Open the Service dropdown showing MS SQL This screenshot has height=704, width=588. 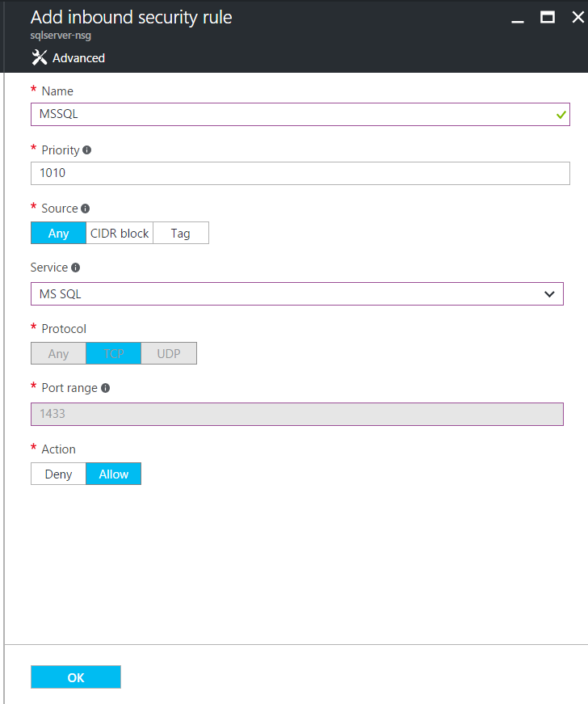[297, 294]
